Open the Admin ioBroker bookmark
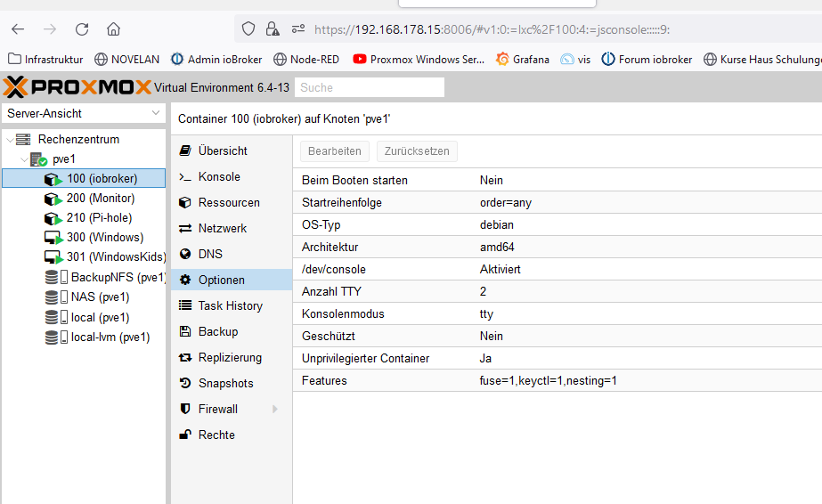This screenshot has height=504, width=822. [216, 59]
